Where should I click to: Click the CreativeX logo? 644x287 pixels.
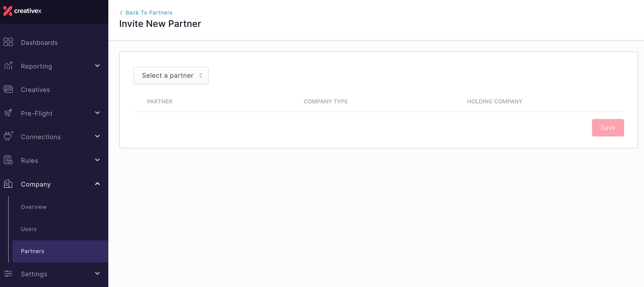22,11
